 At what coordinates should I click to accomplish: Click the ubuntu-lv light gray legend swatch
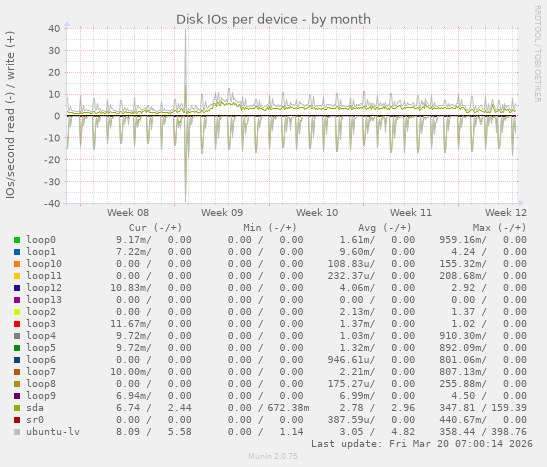coord(17,432)
